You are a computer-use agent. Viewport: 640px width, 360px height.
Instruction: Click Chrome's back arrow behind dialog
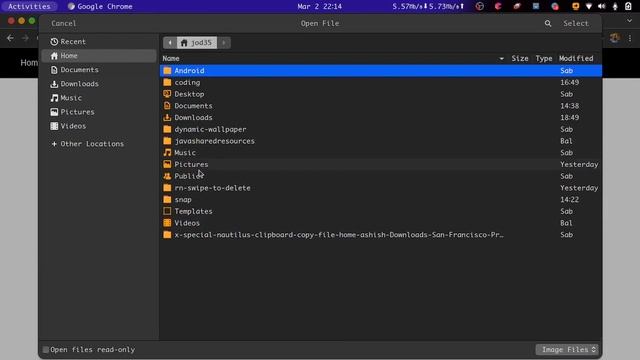tap(10, 38)
